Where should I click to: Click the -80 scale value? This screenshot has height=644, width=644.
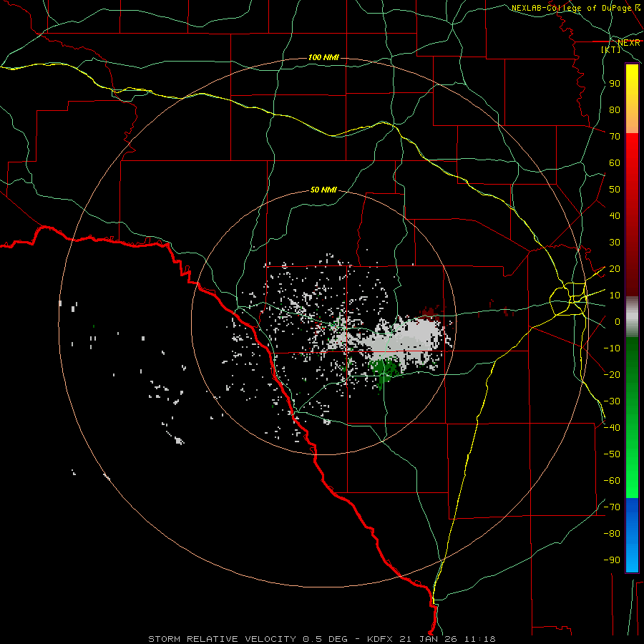tap(612, 534)
